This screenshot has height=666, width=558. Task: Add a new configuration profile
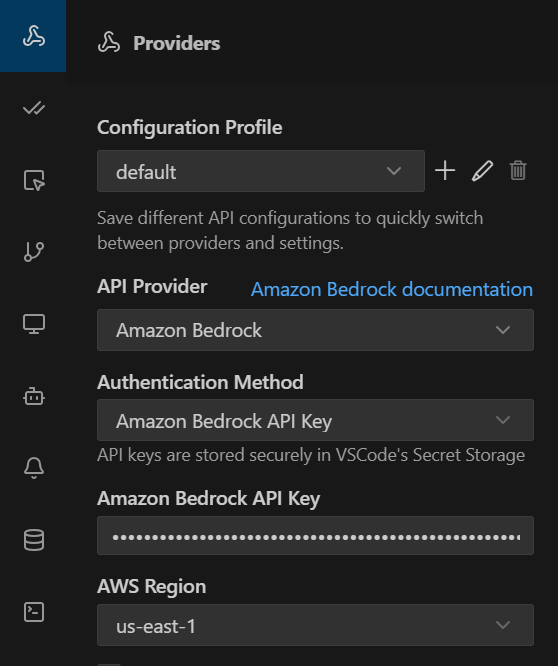(445, 171)
